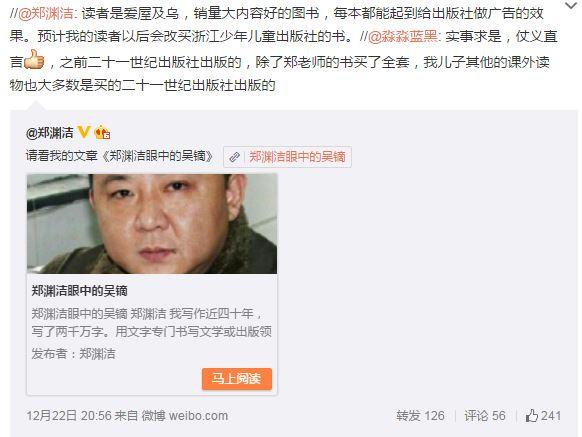The height and width of the screenshot is (437, 582).
Task: Click 转发 126 to repost
Action: click(x=420, y=415)
